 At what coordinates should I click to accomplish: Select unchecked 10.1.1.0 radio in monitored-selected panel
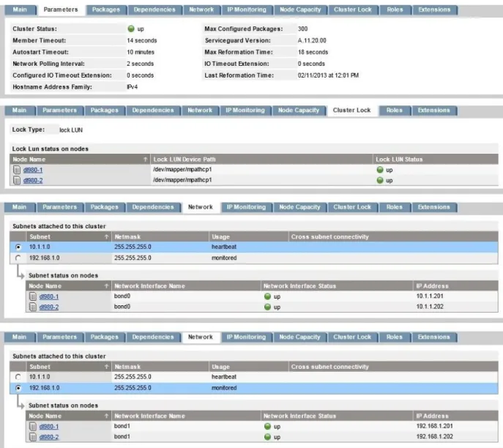[x=18, y=377]
